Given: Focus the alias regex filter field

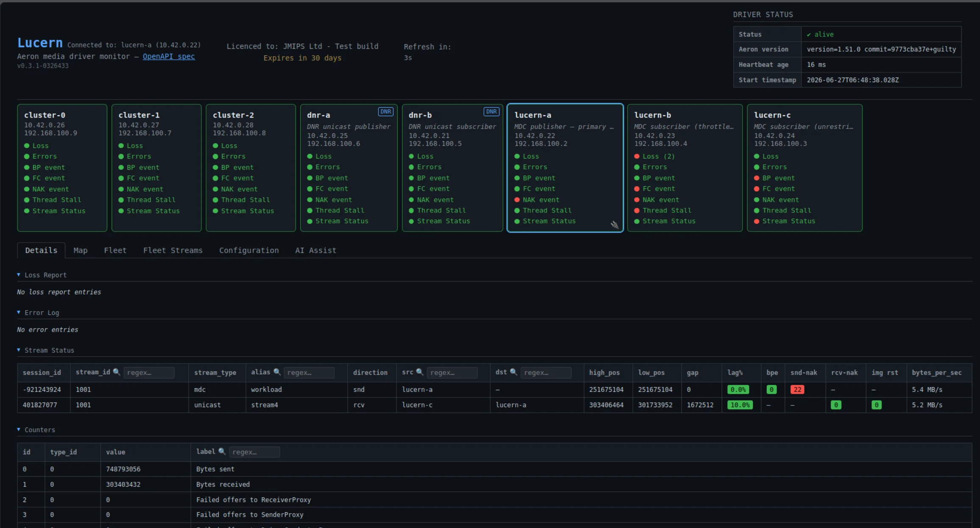Looking at the screenshot, I should (x=309, y=372).
